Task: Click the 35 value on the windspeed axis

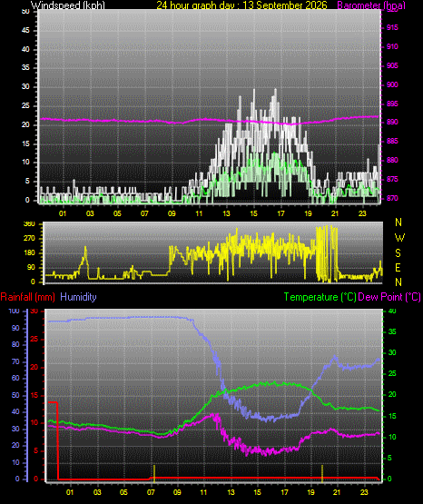Action: (25, 67)
